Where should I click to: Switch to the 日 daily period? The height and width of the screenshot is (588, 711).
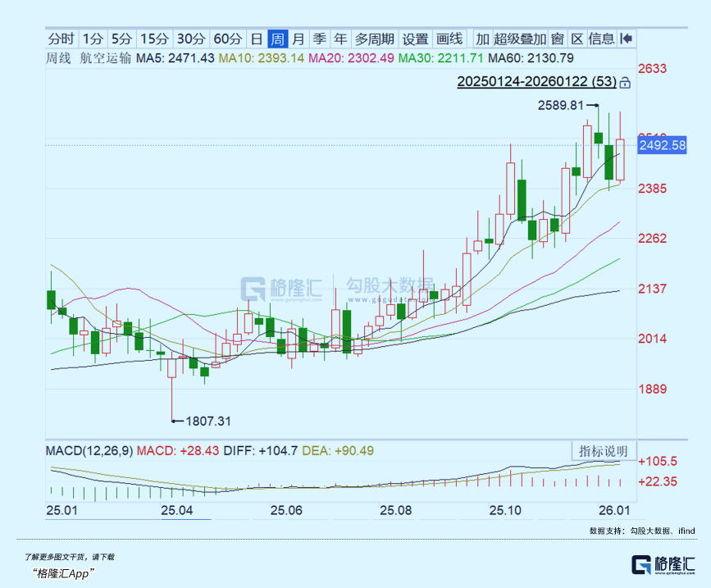pyautogui.click(x=257, y=39)
